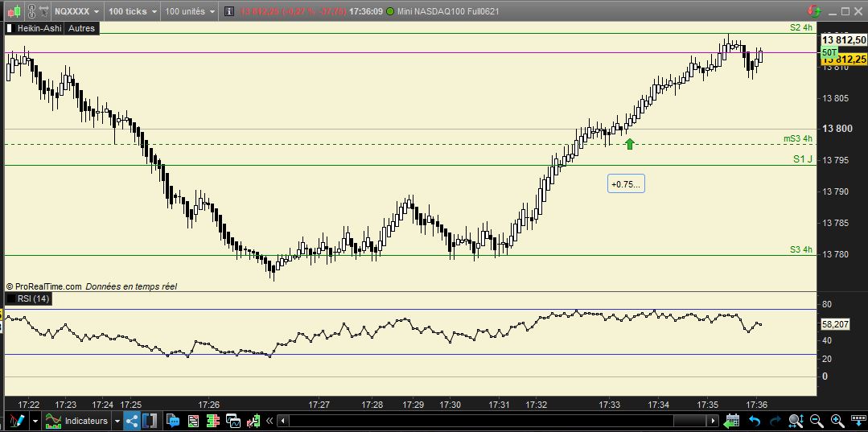Click the toolbar download arrow icon

click(x=858, y=420)
